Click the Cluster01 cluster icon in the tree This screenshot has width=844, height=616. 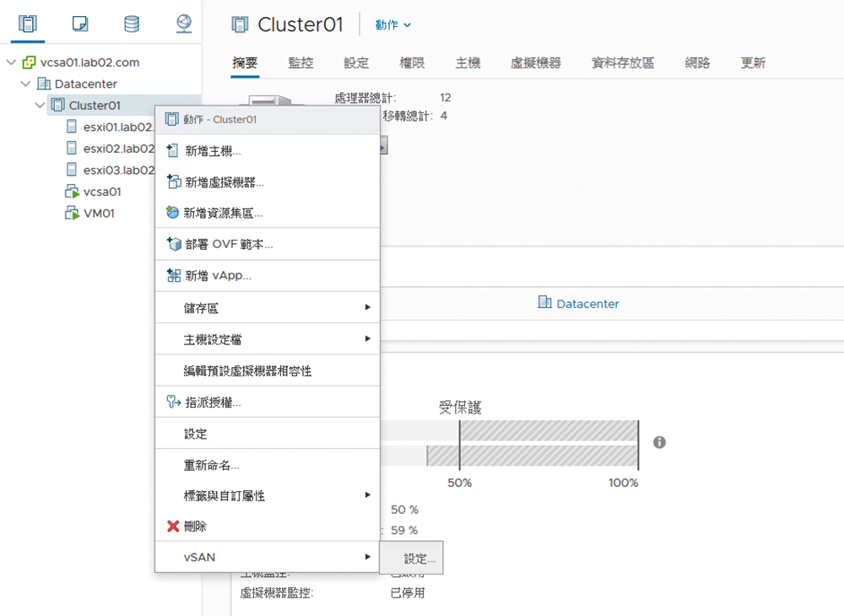pos(58,105)
